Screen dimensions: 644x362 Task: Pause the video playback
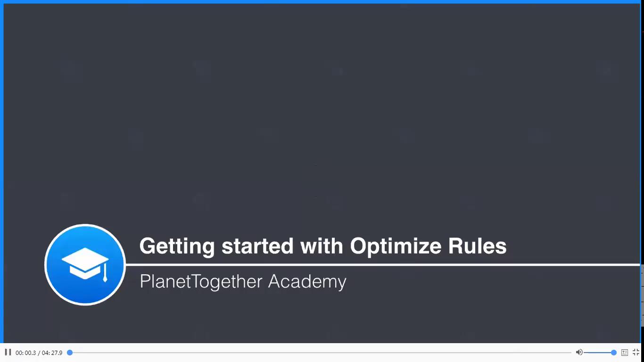point(8,352)
